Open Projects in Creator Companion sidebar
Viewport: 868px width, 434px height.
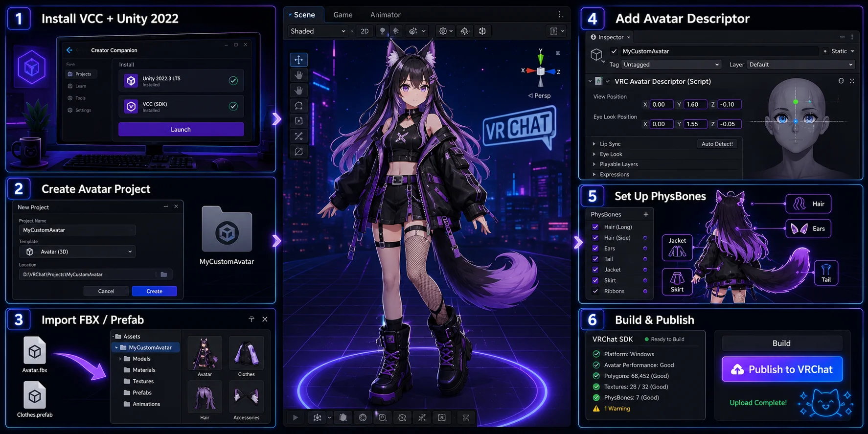click(x=80, y=74)
